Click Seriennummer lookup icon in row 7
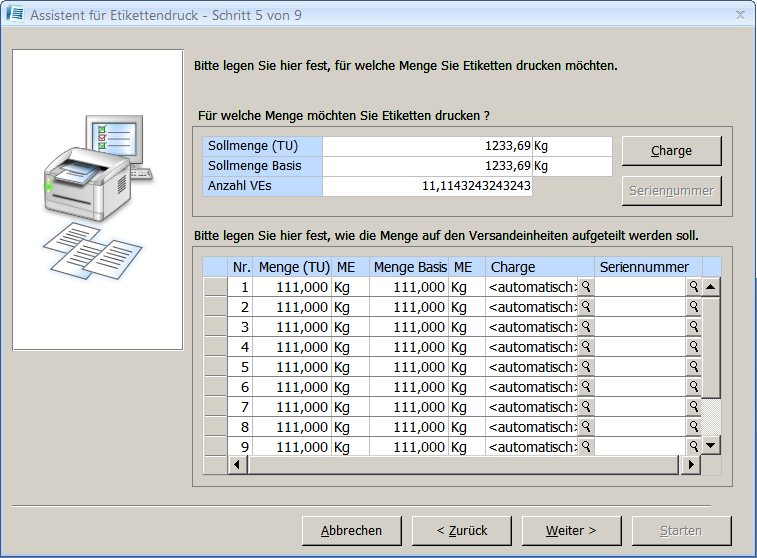 pyautogui.click(x=693, y=407)
